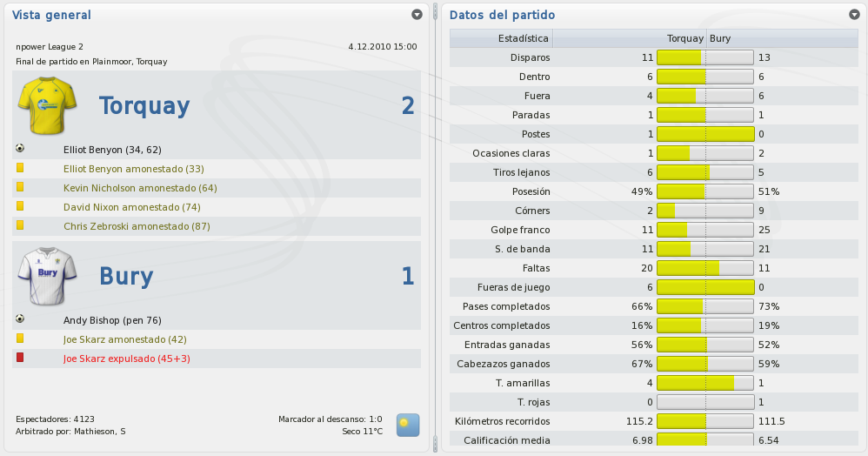Viewport: 868px width, 456px height.
Task: Click the yellow card icon beside Chris Zebroski
Action: click(x=20, y=225)
